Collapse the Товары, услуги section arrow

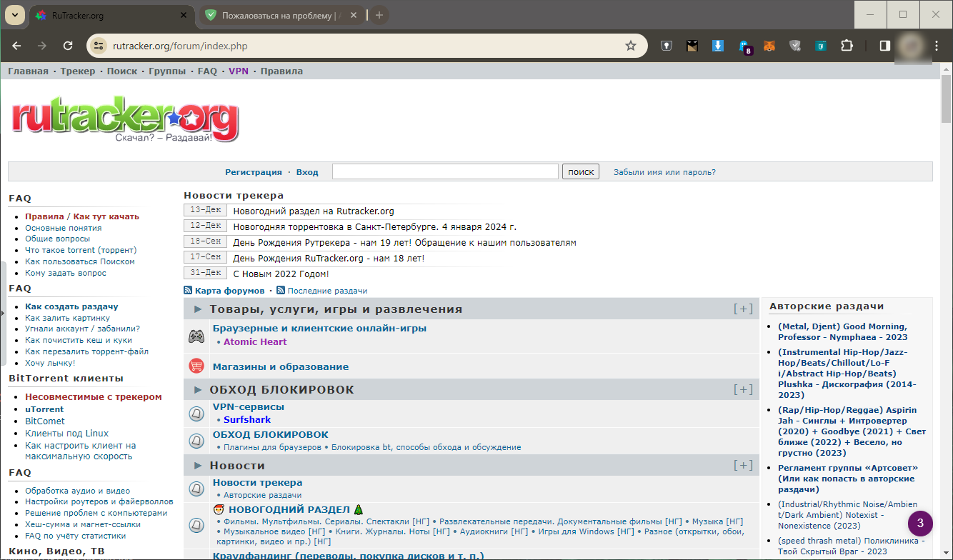point(197,309)
